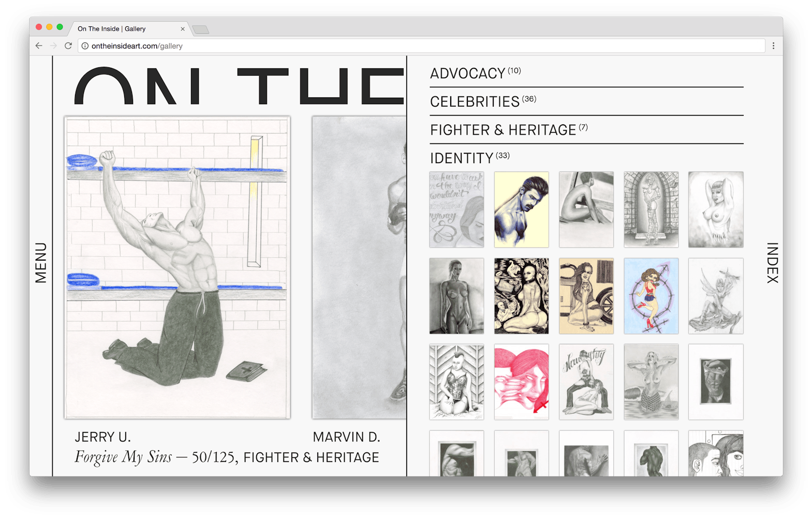Open the vertical INDEX sidebar
Viewport: 812px width, 518px height.
coord(772,263)
